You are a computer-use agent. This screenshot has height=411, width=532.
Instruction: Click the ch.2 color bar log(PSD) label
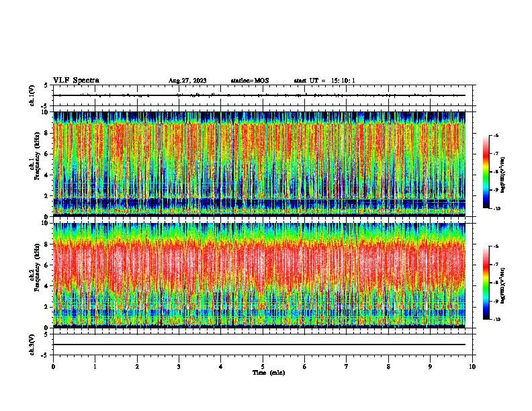(503, 286)
